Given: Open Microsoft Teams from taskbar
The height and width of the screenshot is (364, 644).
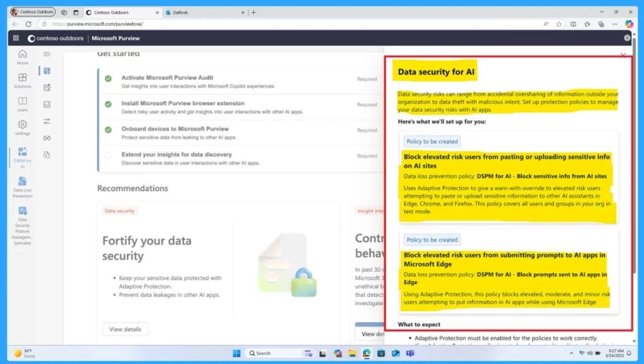Looking at the screenshot, I should click(x=410, y=353).
